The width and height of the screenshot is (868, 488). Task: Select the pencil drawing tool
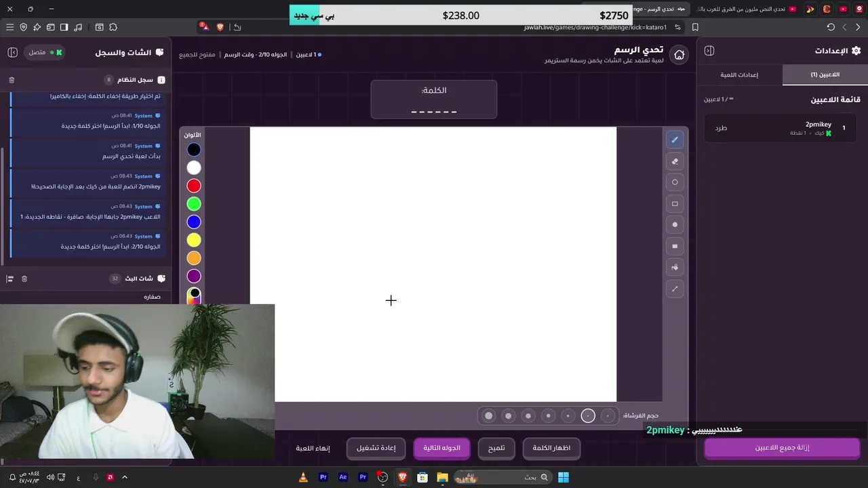click(x=675, y=140)
